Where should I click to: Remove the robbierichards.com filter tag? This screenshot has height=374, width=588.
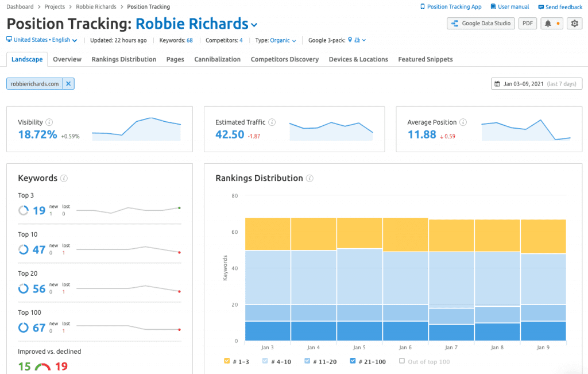[68, 83]
